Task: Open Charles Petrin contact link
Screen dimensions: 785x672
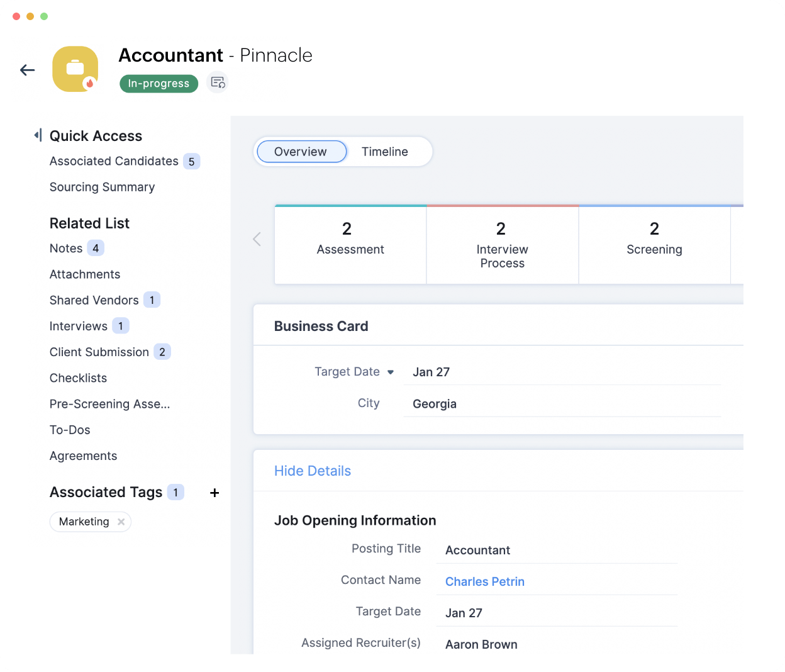Action: [484, 581]
